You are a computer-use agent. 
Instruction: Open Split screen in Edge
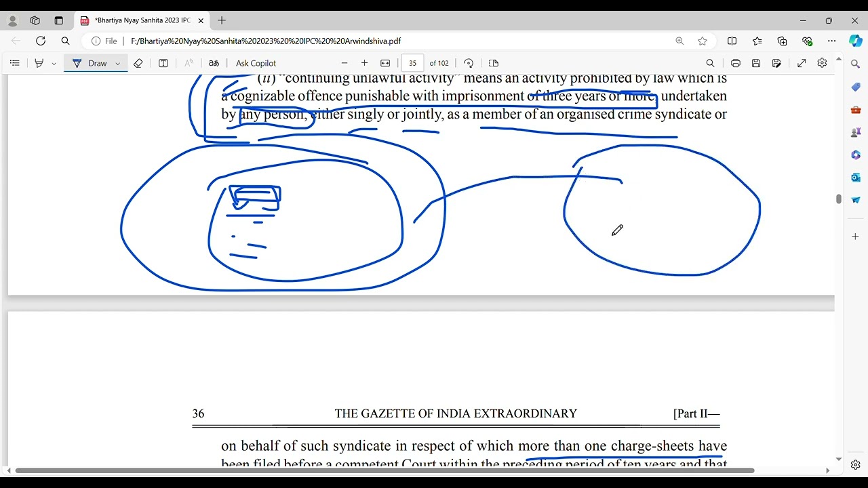[732, 41]
